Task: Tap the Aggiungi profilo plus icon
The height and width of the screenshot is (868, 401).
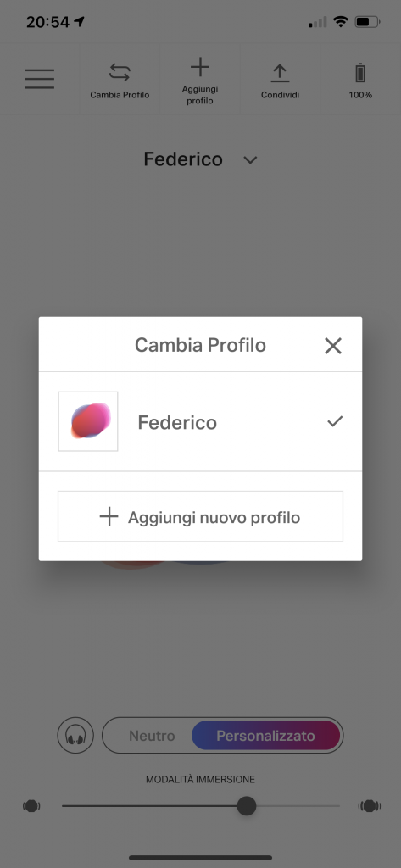Action: (x=200, y=67)
